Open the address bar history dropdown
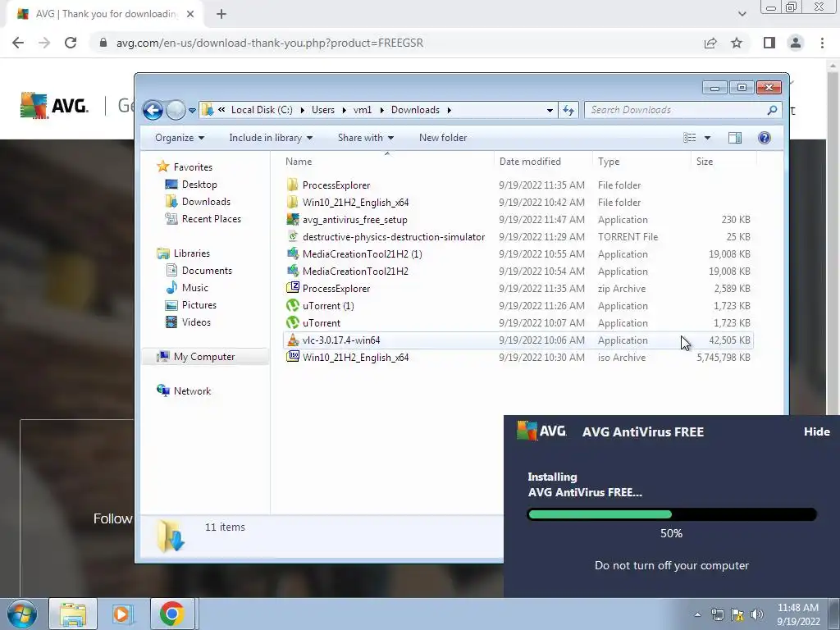The height and width of the screenshot is (630, 840). click(550, 111)
